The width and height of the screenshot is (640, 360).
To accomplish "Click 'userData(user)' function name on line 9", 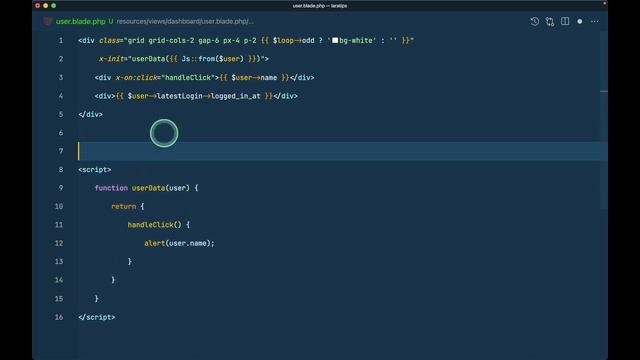I will click(x=160, y=188).
